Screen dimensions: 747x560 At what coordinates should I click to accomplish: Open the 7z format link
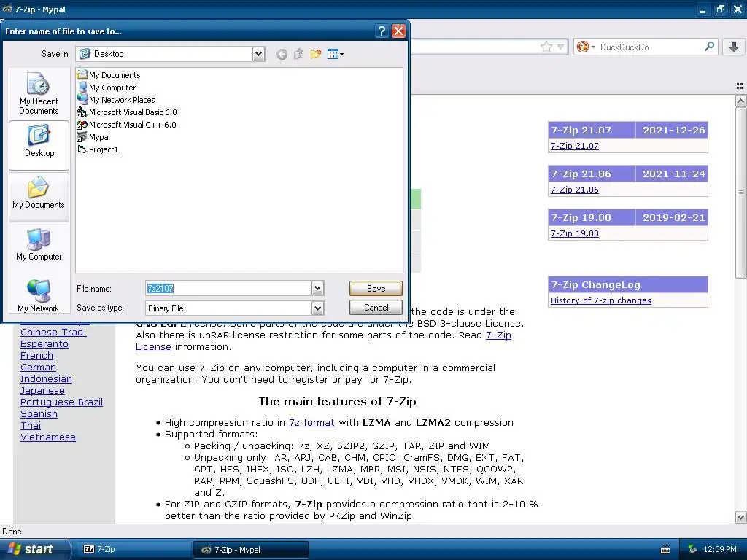point(311,422)
